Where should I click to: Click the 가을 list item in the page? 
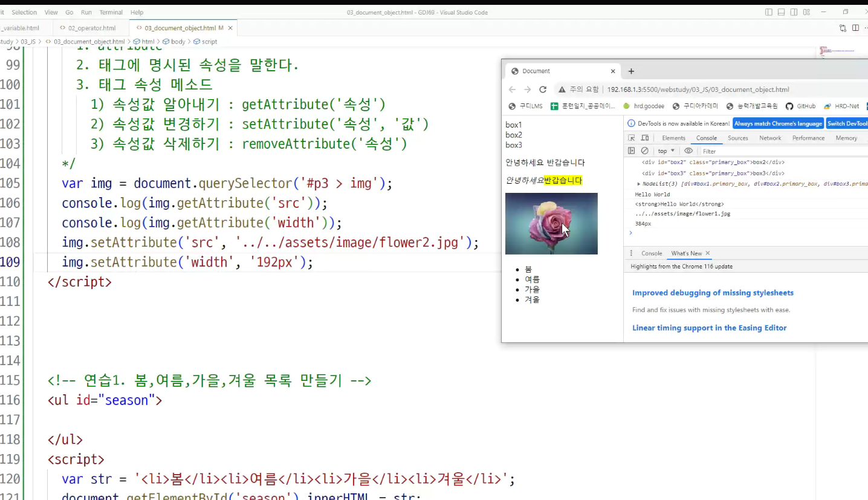(532, 289)
